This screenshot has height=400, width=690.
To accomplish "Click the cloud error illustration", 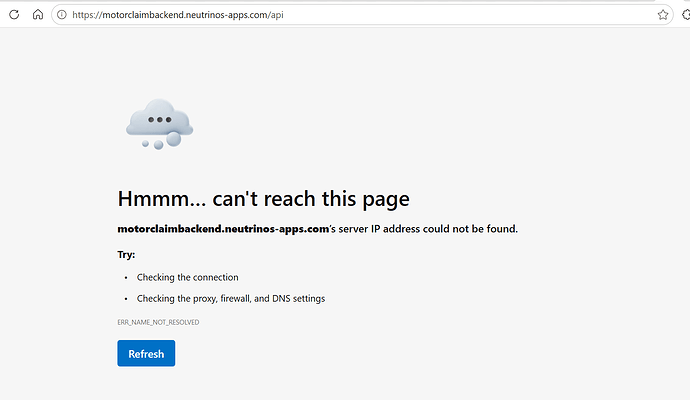I will (x=159, y=124).
